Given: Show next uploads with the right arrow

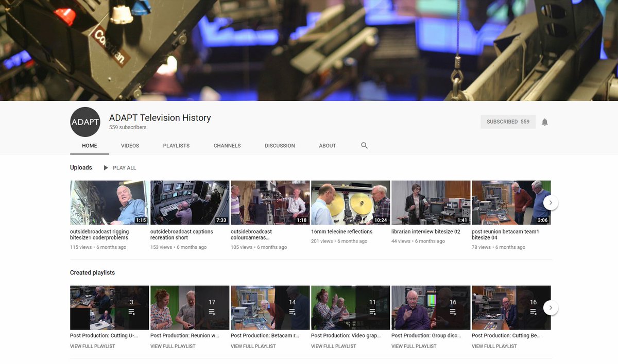Looking at the screenshot, I should [x=551, y=203].
